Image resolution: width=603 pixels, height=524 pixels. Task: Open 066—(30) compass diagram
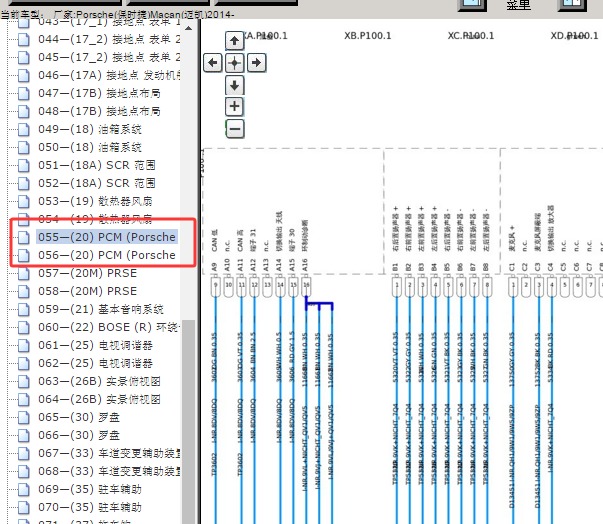(x=79, y=435)
